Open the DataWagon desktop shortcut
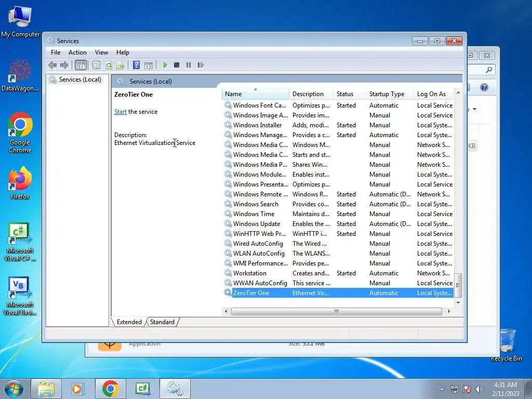 click(20, 75)
